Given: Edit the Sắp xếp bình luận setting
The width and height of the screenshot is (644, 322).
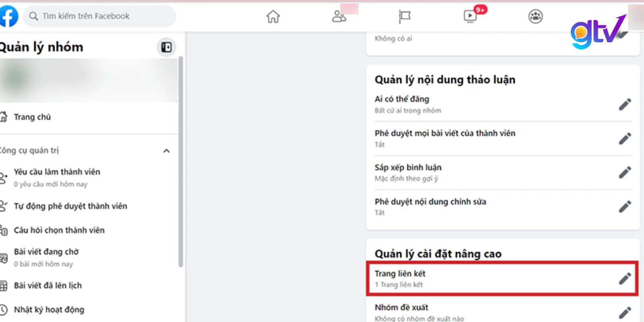Looking at the screenshot, I should click(625, 173).
